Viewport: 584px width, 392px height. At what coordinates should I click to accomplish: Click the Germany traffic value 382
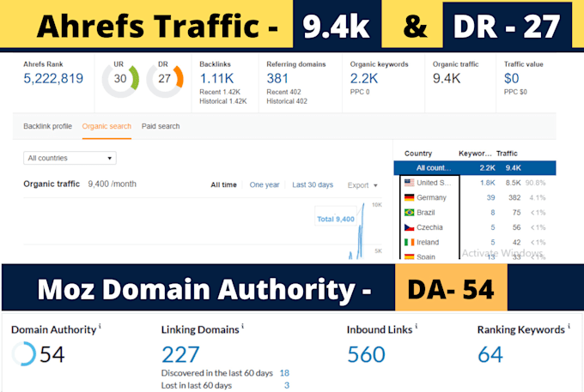pyautogui.click(x=514, y=197)
